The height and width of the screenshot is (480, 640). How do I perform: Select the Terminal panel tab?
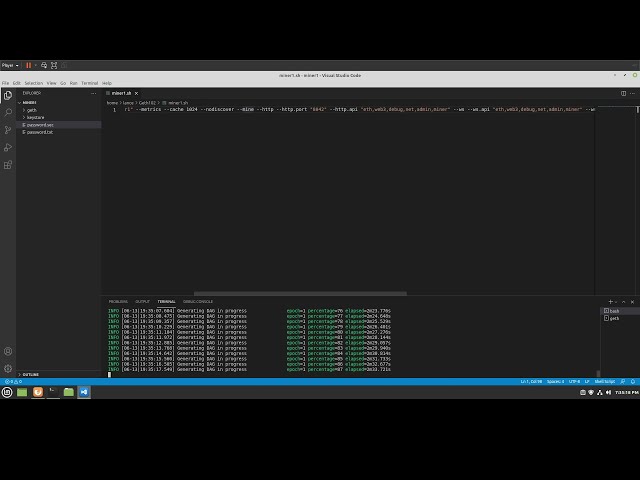coord(167,302)
